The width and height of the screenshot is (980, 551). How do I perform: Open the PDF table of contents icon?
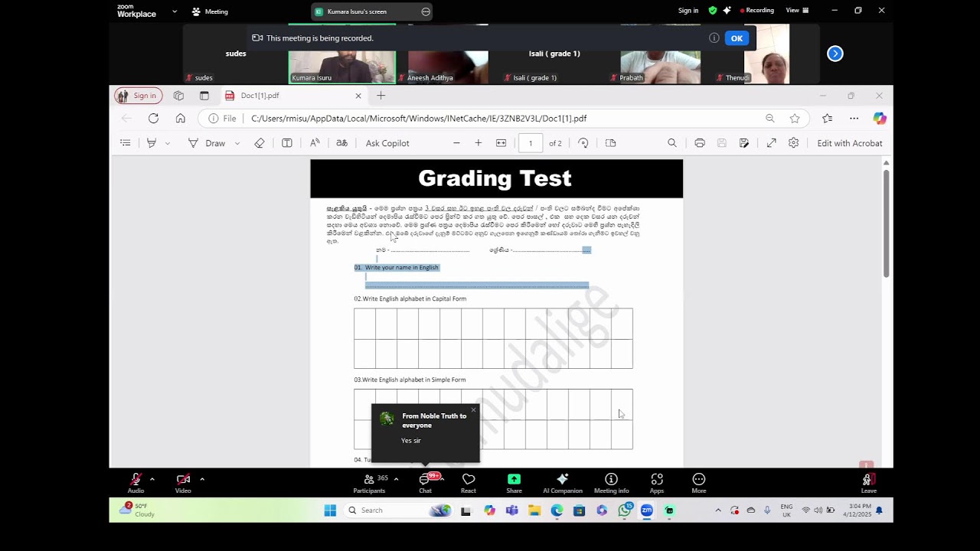point(126,143)
